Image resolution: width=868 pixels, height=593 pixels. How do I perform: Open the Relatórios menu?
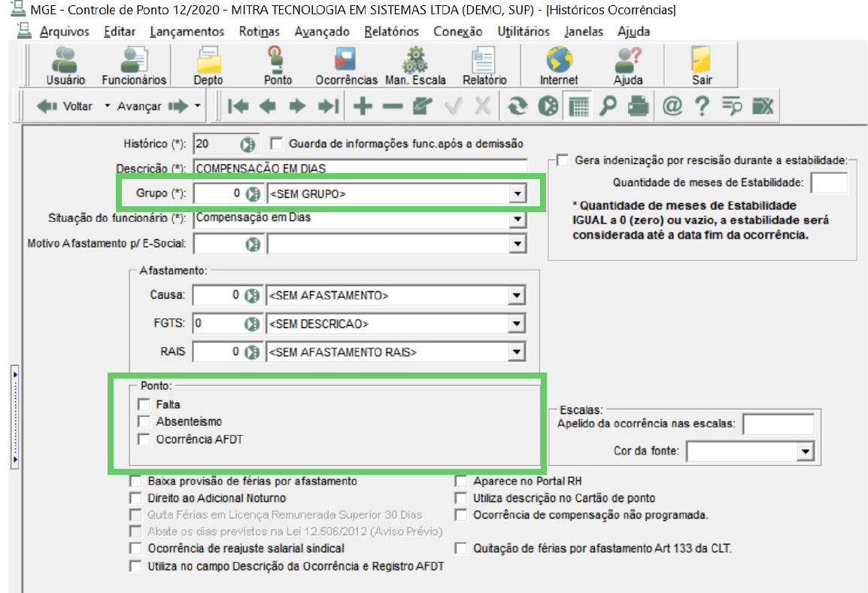coord(391,32)
